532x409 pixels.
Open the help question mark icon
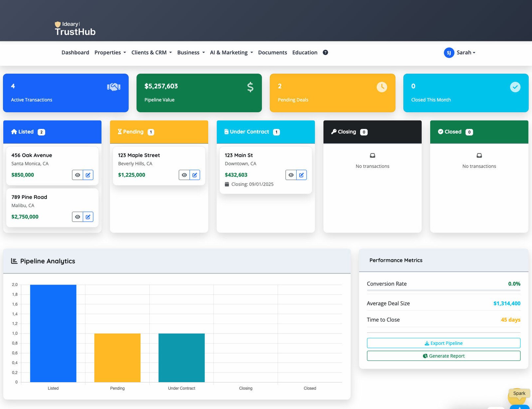(326, 52)
